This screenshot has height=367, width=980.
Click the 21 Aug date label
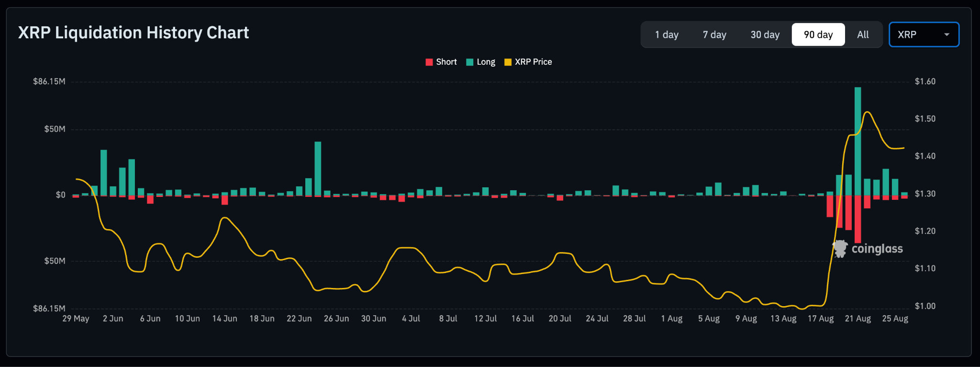pos(857,319)
